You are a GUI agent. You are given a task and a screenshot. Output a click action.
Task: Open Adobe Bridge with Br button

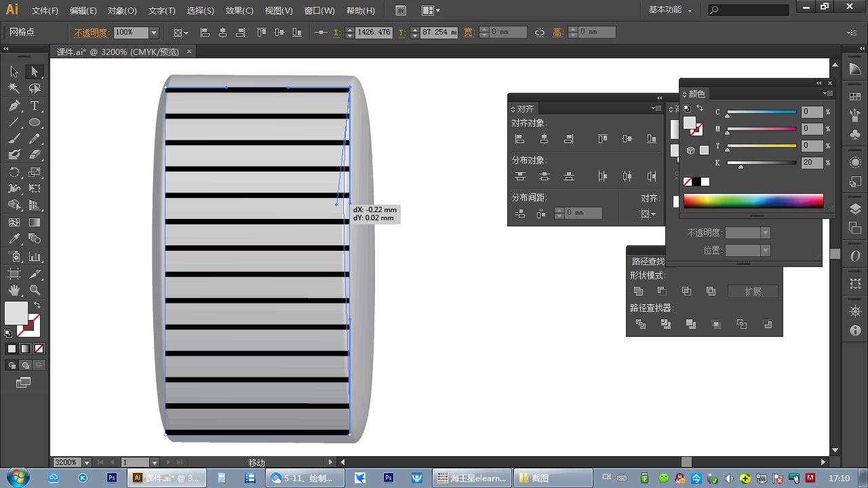pos(401,11)
